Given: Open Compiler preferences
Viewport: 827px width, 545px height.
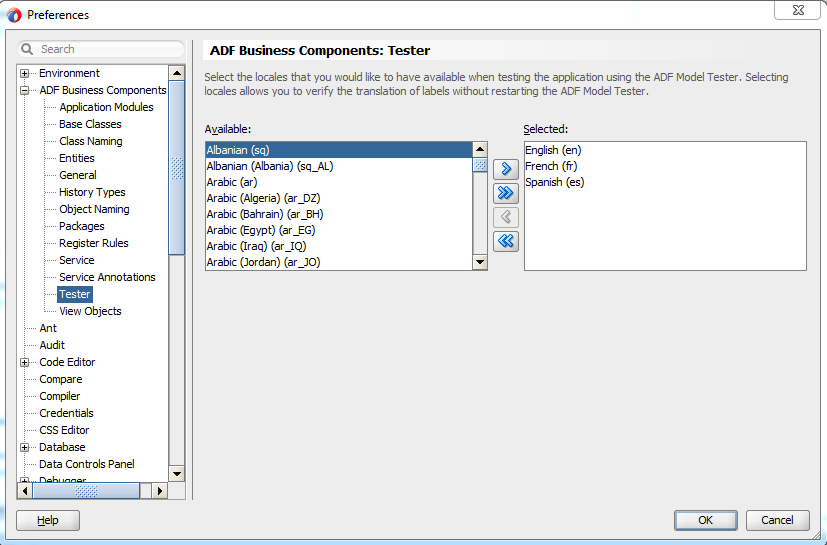Looking at the screenshot, I should (60, 396).
